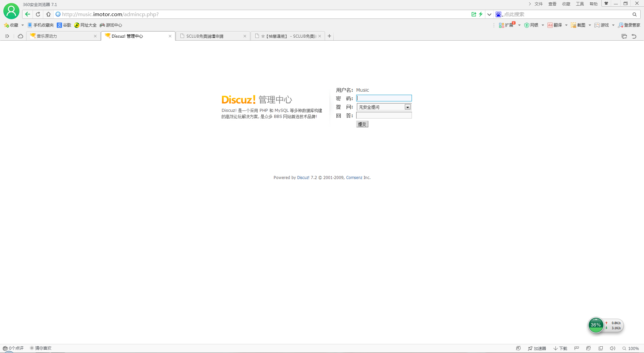The width and height of the screenshot is (644, 353).
Task: Open the 无安全提问 security question dropdown
Action: point(384,107)
